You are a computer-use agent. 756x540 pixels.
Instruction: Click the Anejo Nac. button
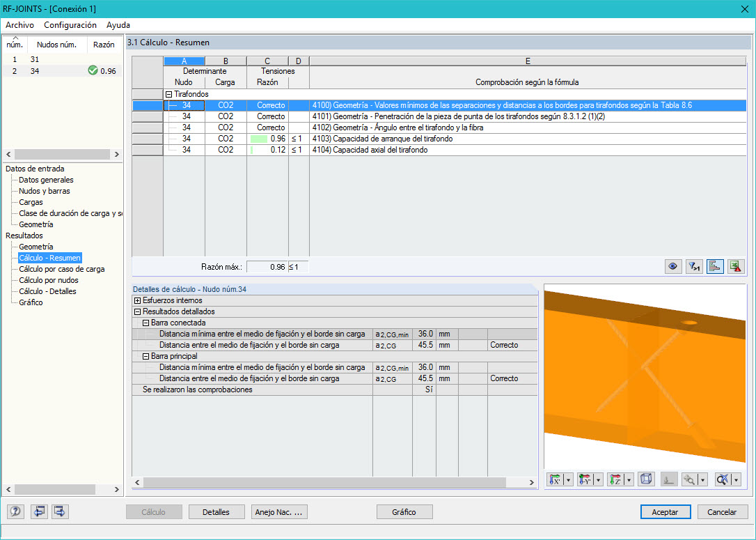click(279, 512)
